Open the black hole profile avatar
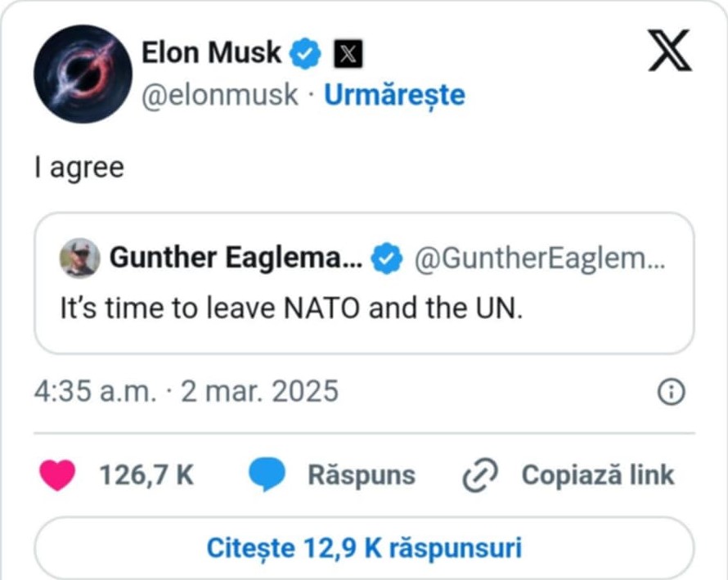This screenshot has width=728, height=580. click(83, 74)
